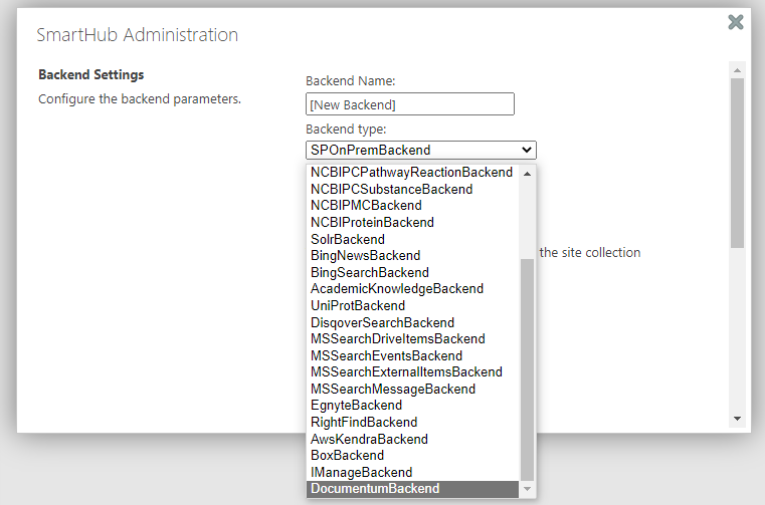The width and height of the screenshot is (765, 505).
Task: Click the dialog's scroll-down arrow
Action: (738, 418)
